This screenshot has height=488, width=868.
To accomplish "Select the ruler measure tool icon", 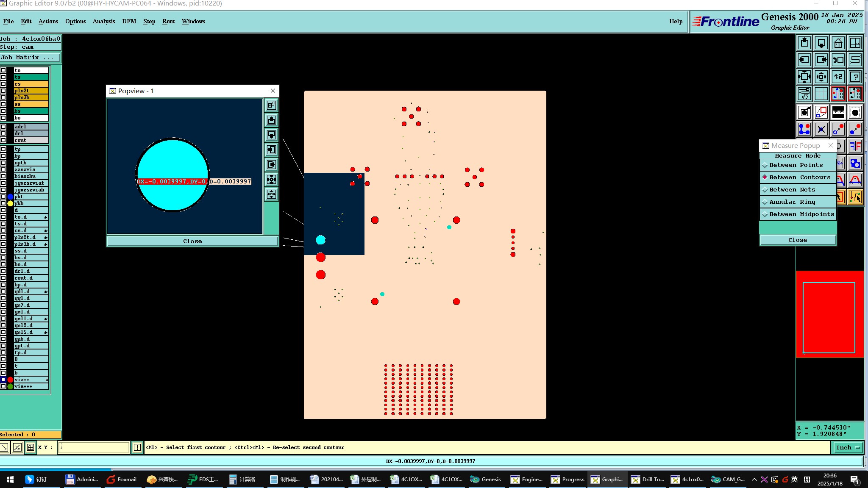I will (x=838, y=113).
